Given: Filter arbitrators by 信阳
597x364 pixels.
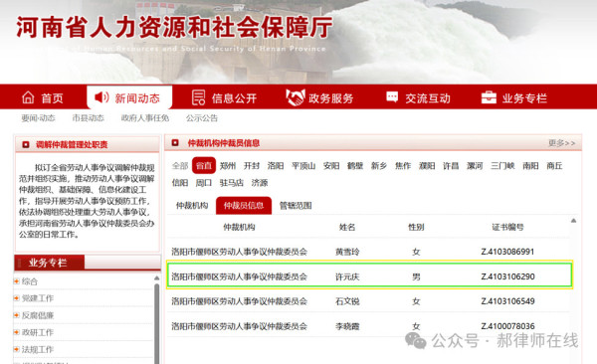Looking at the screenshot, I should 180,183.
